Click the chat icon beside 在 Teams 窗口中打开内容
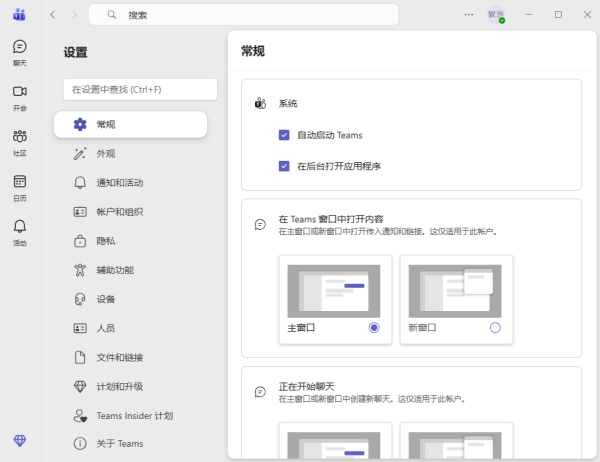The width and height of the screenshot is (600, 462). coord(260,225)
